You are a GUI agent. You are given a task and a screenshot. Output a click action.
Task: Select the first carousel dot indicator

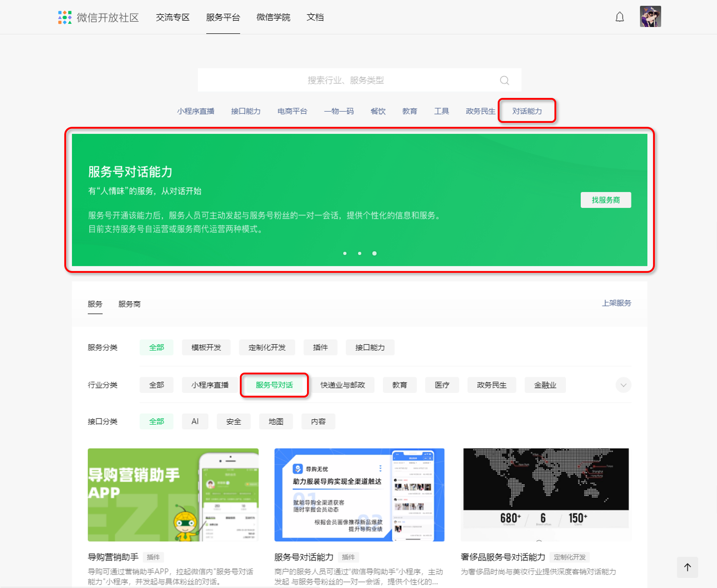pyautogui.click(x=345, y=253)
